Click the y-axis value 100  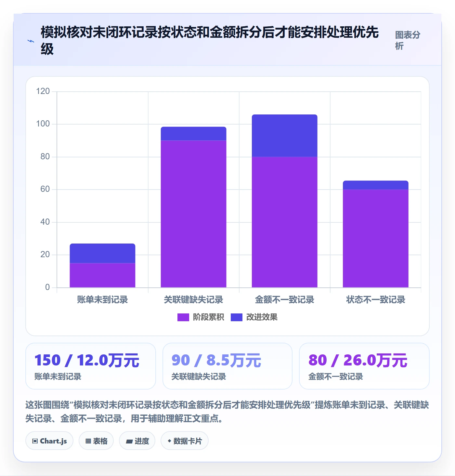(43, 124)
